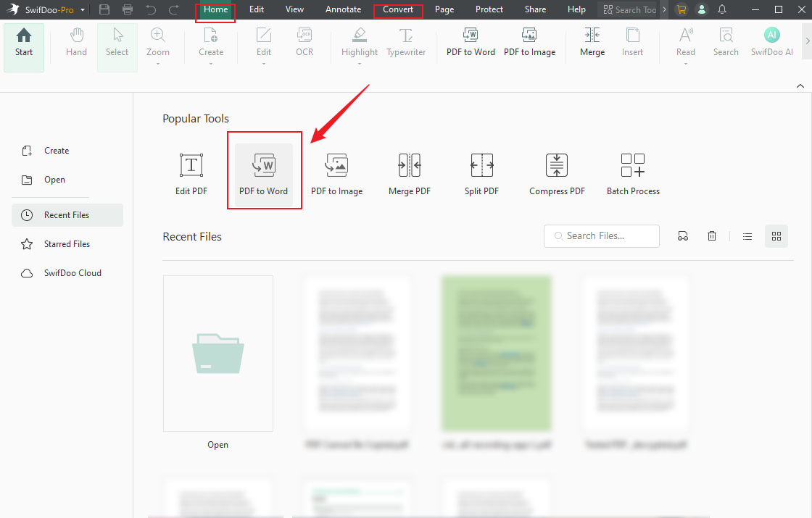Open SwifDoo Cloud in the sidebar
Viewport: 812px width, 518px height.
[72, 273]
